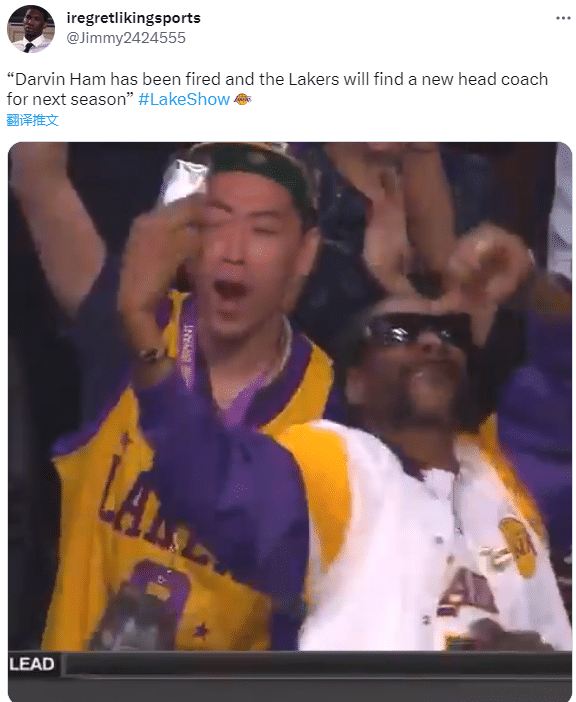Viewport: 576px width, 702px height.
Task: Click the tweet text about Darvin Ham
Action: pos(277,89)
